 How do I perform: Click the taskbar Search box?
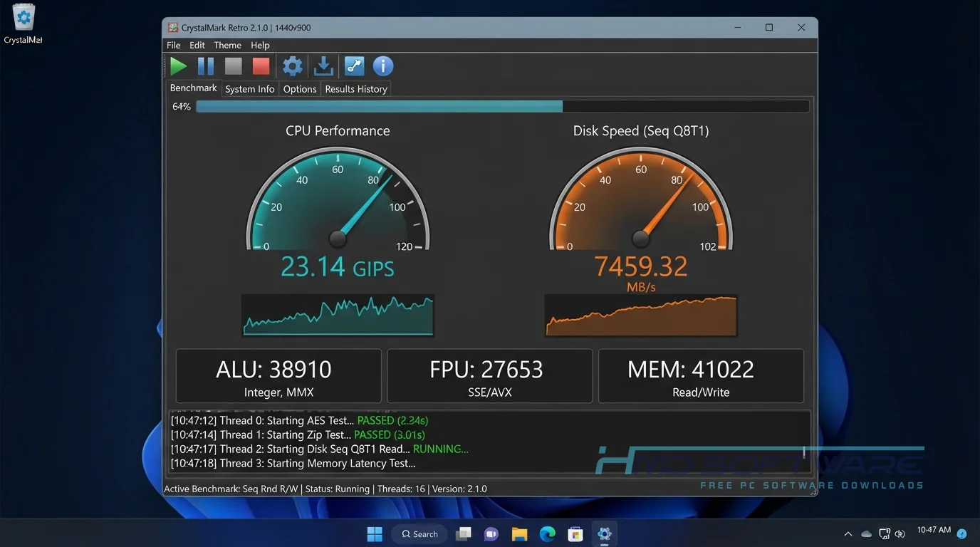(x=419, y=534)
